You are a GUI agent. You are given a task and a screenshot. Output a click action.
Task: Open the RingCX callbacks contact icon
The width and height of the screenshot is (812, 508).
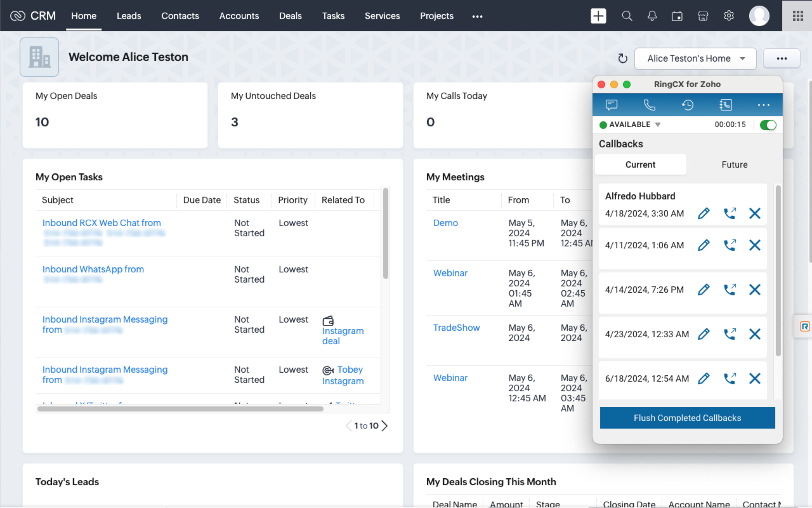click(x=726, y=105)
